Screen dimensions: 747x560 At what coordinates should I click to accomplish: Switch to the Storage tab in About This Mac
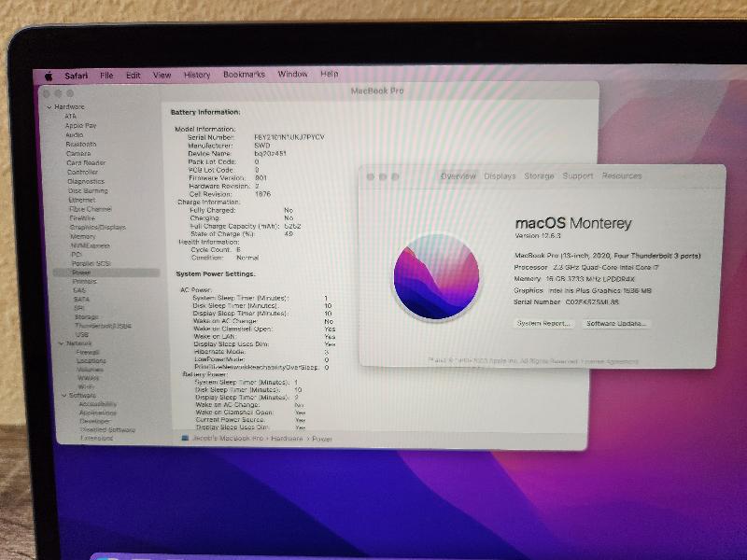click(539, 176)
